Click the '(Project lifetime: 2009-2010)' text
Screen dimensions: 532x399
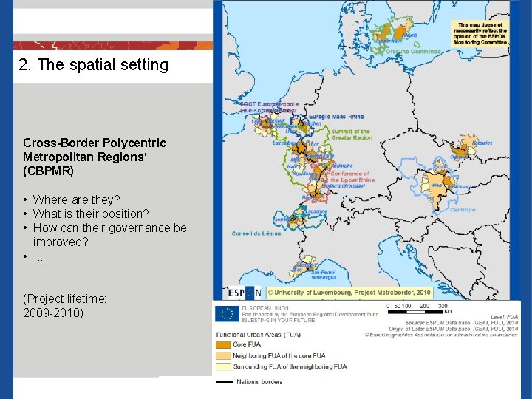click(x=64, y=305)
